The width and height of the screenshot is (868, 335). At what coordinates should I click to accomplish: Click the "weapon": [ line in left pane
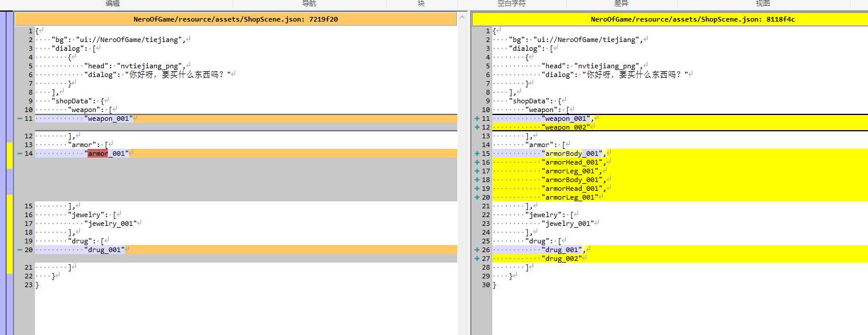[246, 110]
